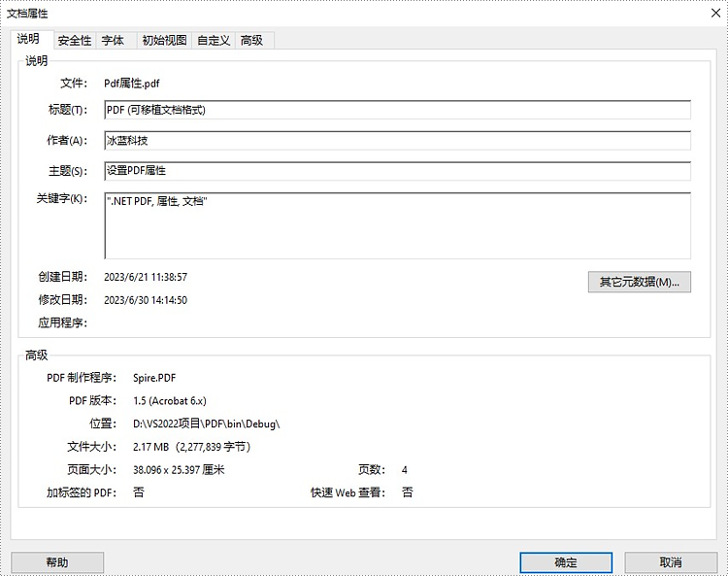Open the 安全性 tab
728x576 pixels.
[75, 41]
